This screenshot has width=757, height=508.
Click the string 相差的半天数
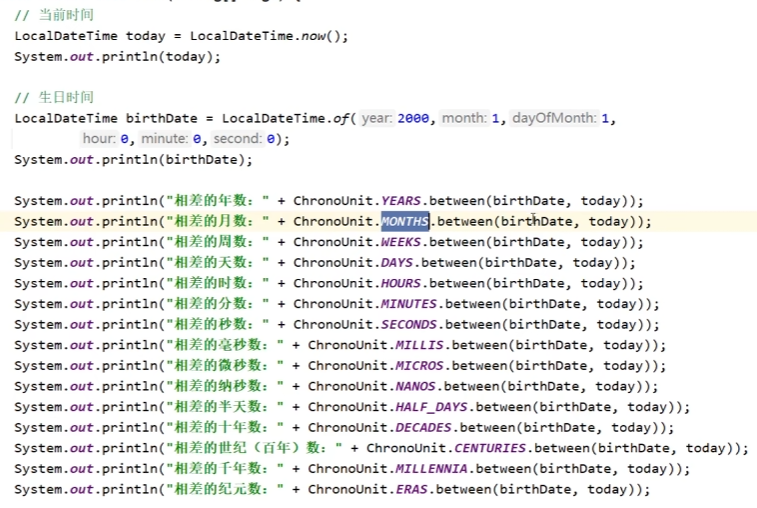click(225, 407)
